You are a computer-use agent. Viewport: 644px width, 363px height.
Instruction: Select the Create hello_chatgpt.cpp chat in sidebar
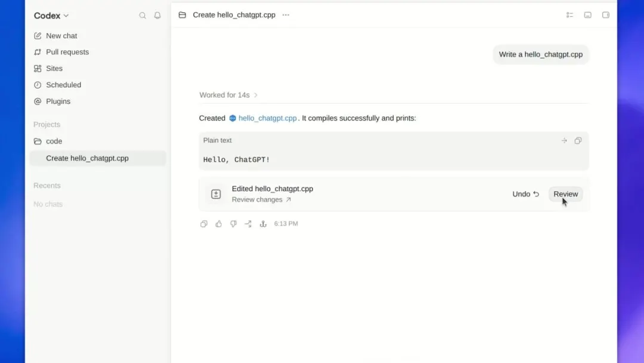pyautogui.click(x=97, y=158)
